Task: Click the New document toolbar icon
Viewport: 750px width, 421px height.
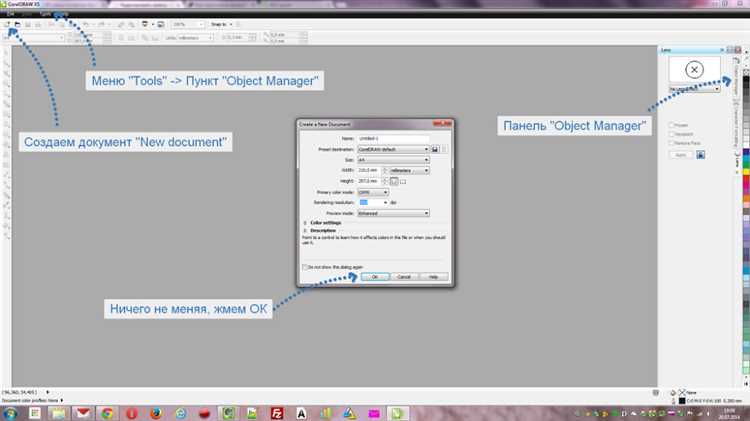Action: click(x=7, y=24)
